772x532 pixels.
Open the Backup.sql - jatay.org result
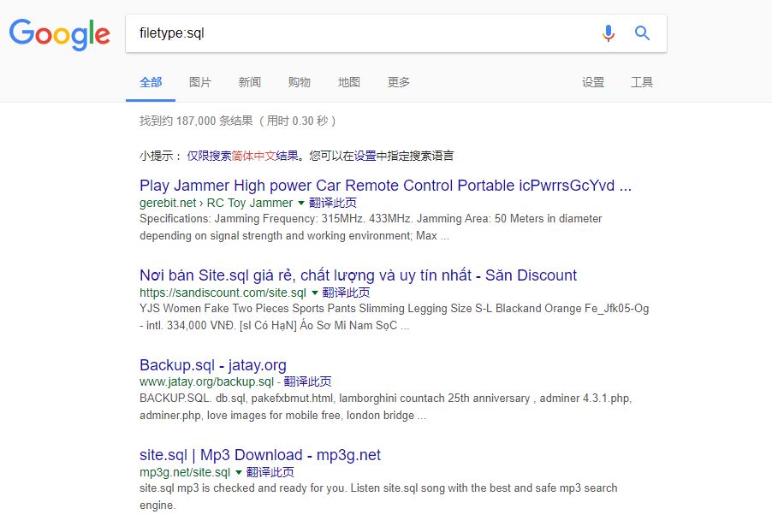(213, 365)
